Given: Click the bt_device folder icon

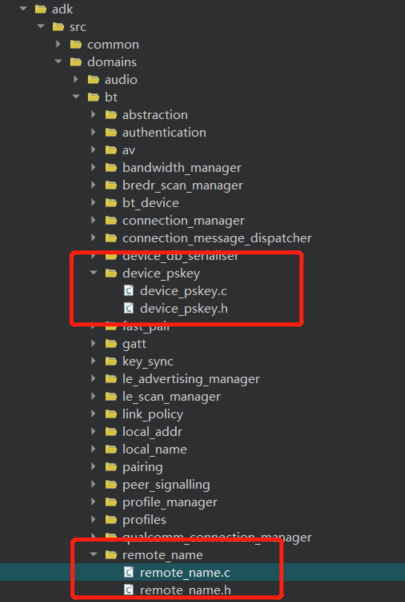Looking at the screenshot, I should pos(111,203).
